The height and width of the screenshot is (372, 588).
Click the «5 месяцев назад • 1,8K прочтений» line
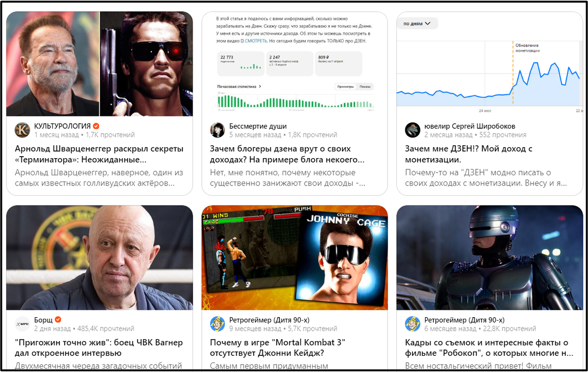[x=283, y=135]
